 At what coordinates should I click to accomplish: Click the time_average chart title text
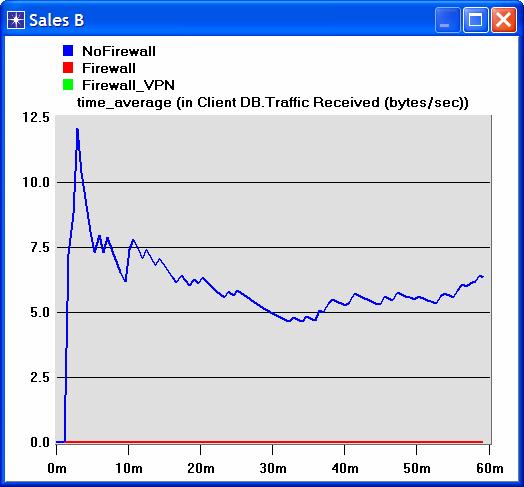click(273, 103)
